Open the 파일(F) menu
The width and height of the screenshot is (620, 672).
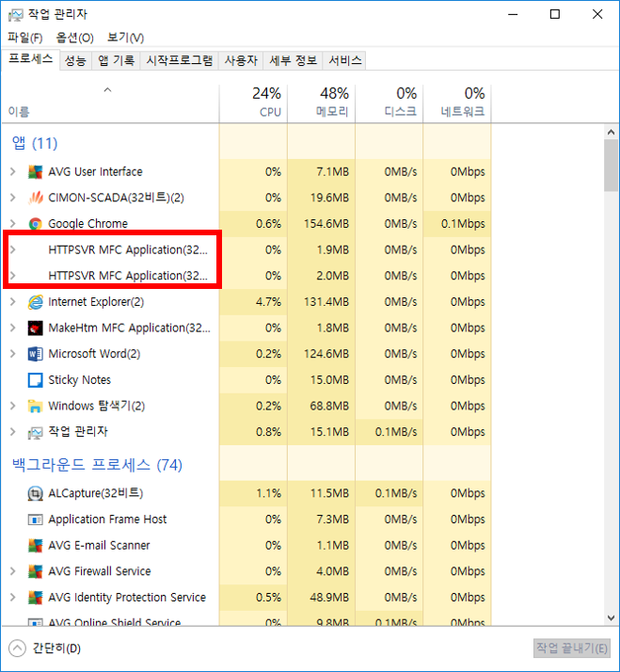25,38
